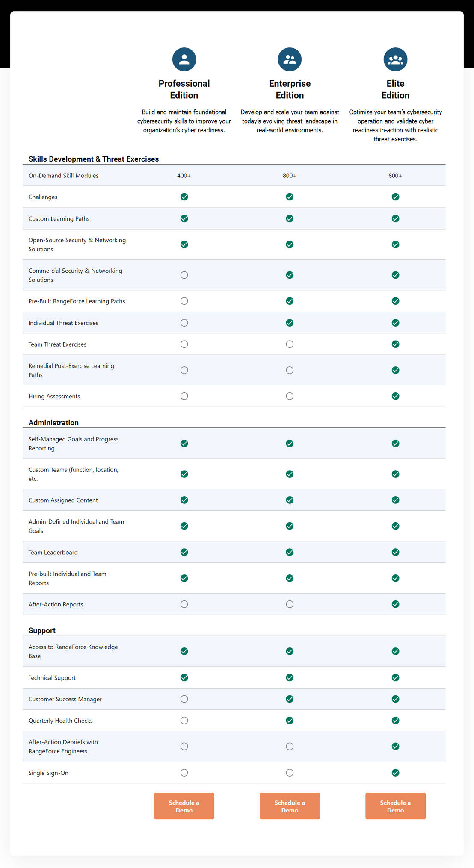
Task: Select the Custom Learning Paths checkmark for Enterprise
Action: [290, 218]
